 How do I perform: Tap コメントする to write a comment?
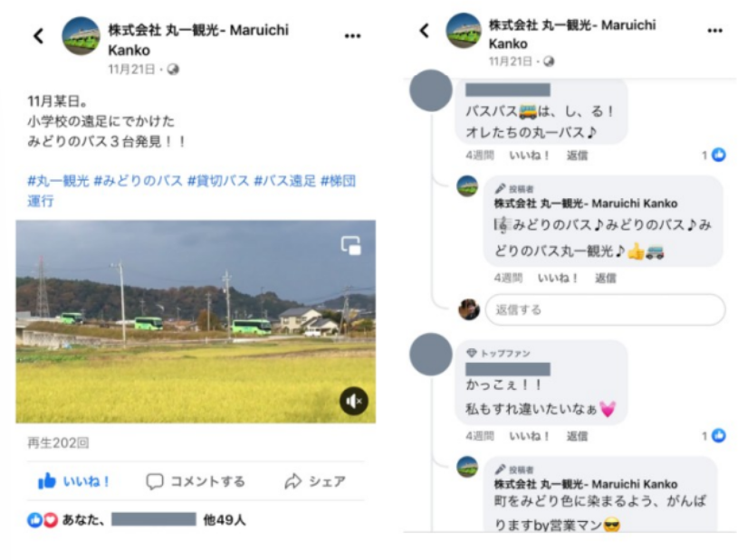[196, 481]
